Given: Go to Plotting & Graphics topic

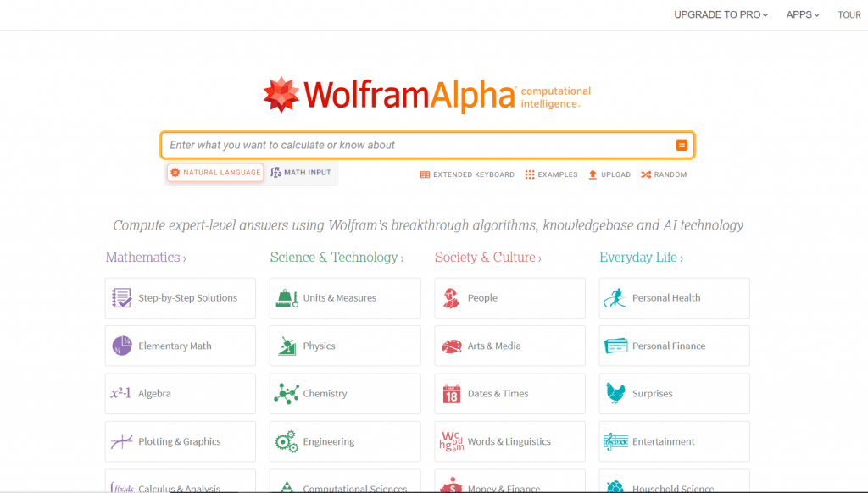Looking at the screenshot, I should (x=181, y=441).
